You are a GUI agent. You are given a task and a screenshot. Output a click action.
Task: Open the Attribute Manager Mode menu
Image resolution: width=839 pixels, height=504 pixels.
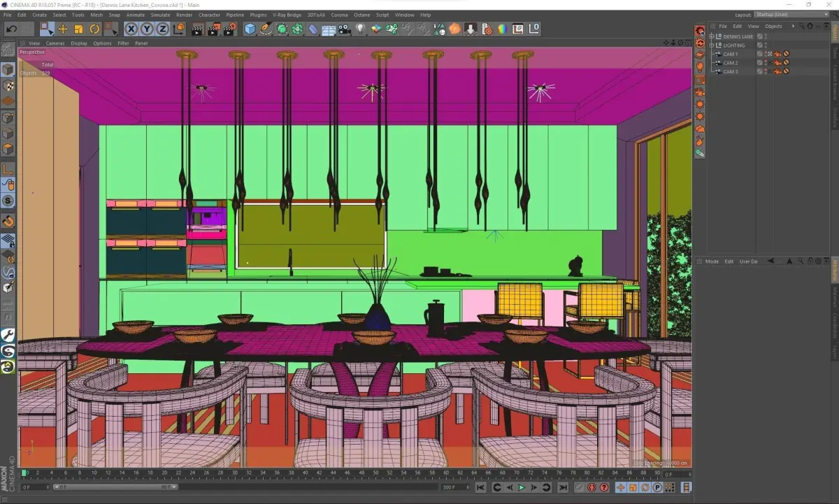click(712, 261)
